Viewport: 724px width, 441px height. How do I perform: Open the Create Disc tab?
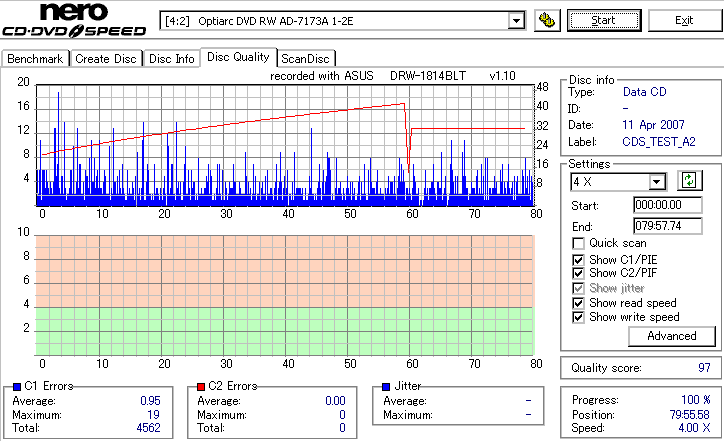coord(106,59)
